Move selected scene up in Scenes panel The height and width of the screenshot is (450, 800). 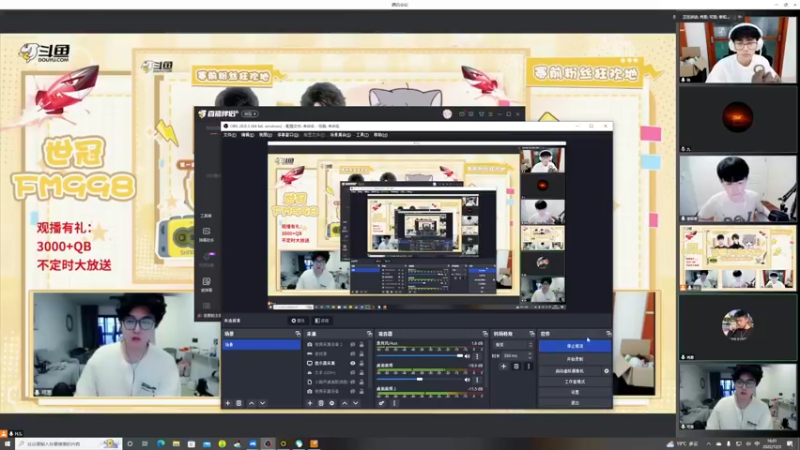pyautogui.click(x=252, y=403)
